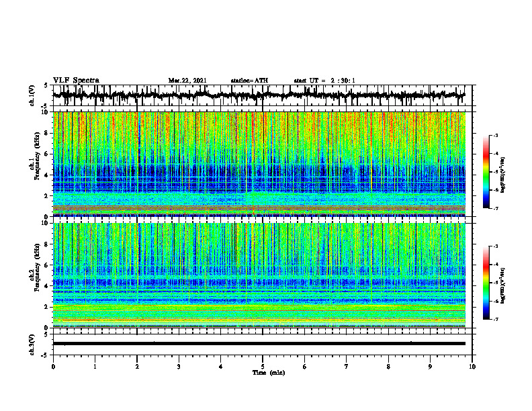Click time axis tick label "0"
The height and width of the screenshot is (411, 532).
(x=53, y=367)
